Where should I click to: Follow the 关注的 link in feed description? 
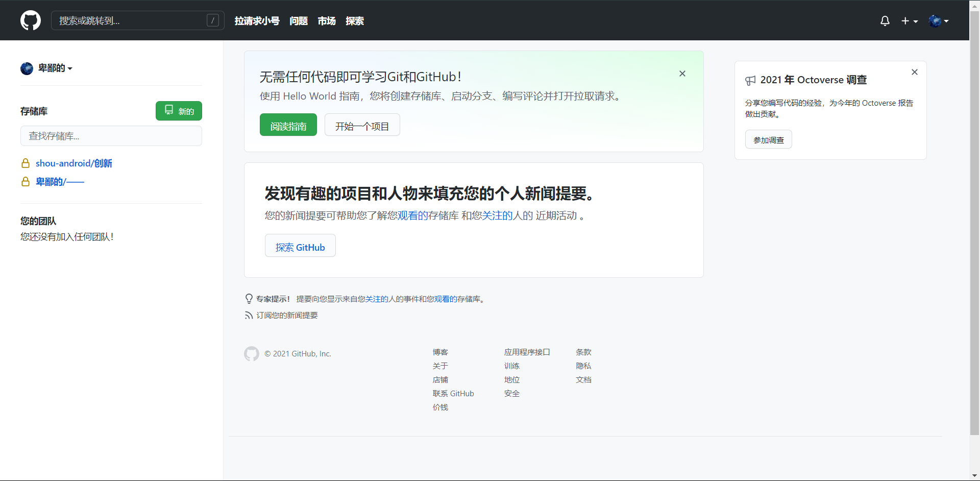(497, 215)
